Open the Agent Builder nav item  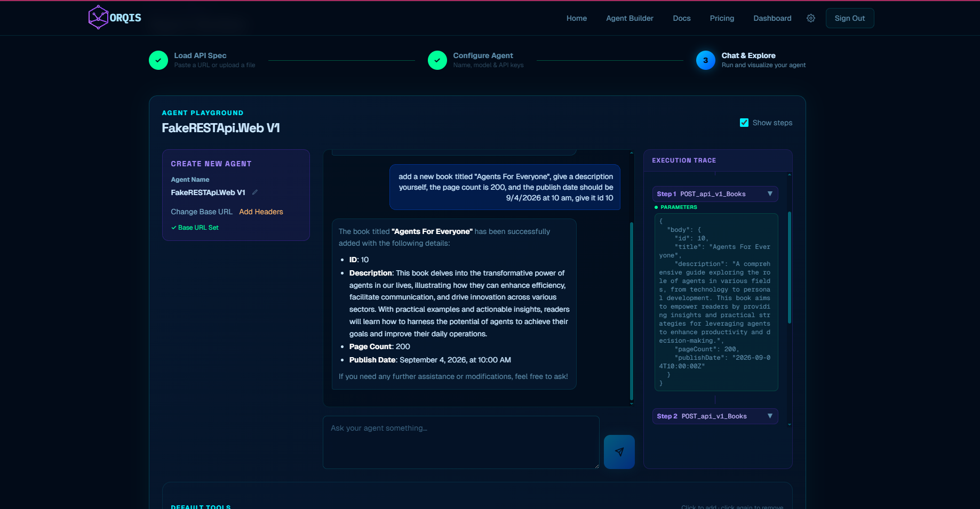tap(630, 18)
